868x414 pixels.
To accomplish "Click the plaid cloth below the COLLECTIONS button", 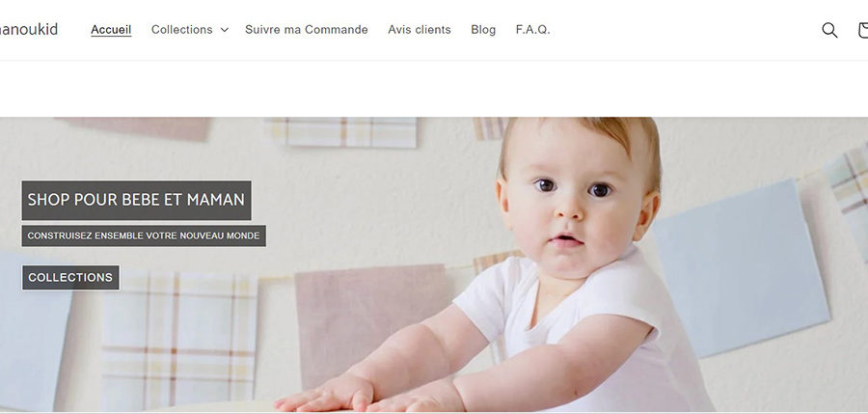I will tap(180, 341).
